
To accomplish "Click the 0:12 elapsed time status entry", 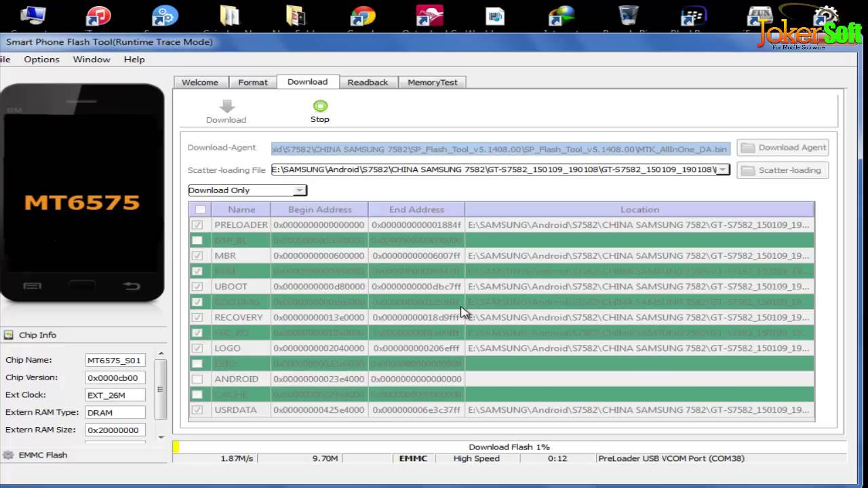I will click(x=557, y=459).
